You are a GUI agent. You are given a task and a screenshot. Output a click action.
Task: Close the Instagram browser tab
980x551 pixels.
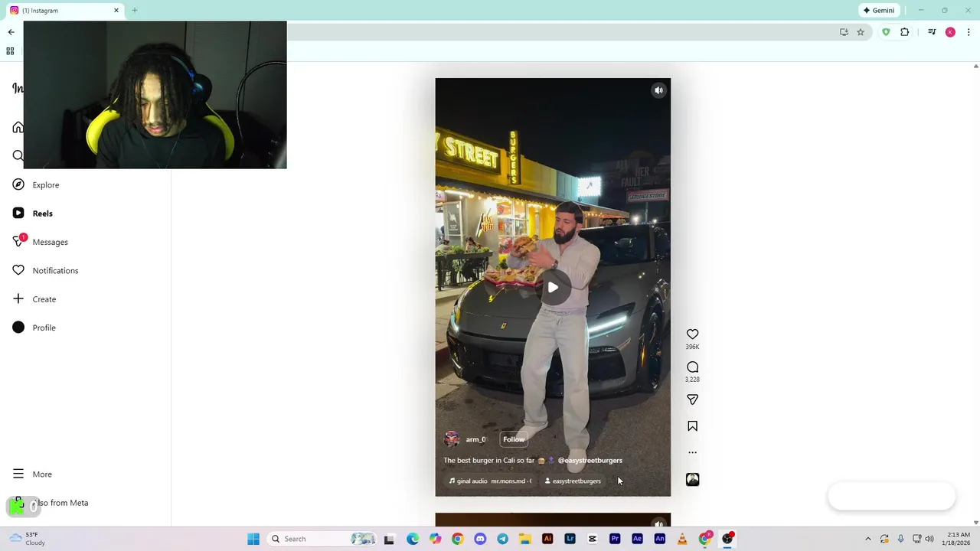coord(116,11)
